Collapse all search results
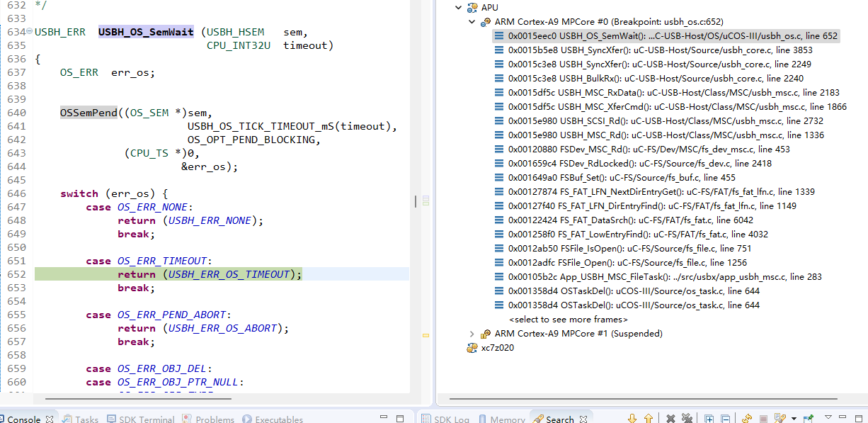 tap(725, 419)
